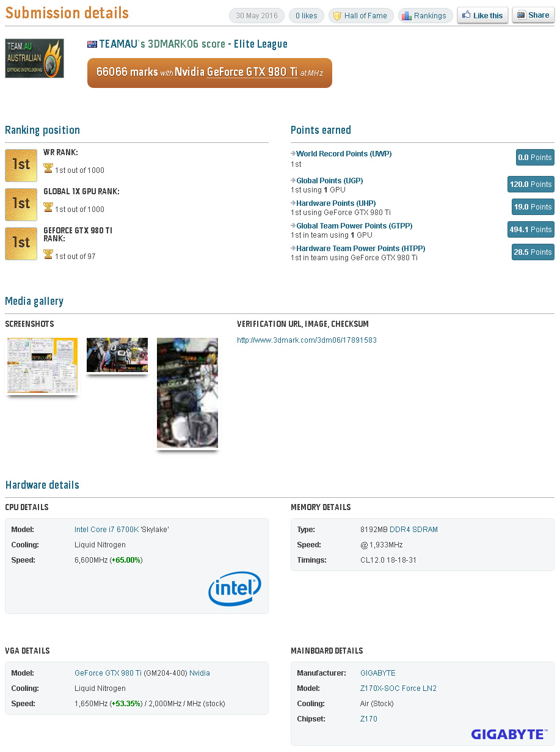Viewport: 560px width, 752px height.
Task: Open the tall motherboard photo thumbnail
Action: 187,393
